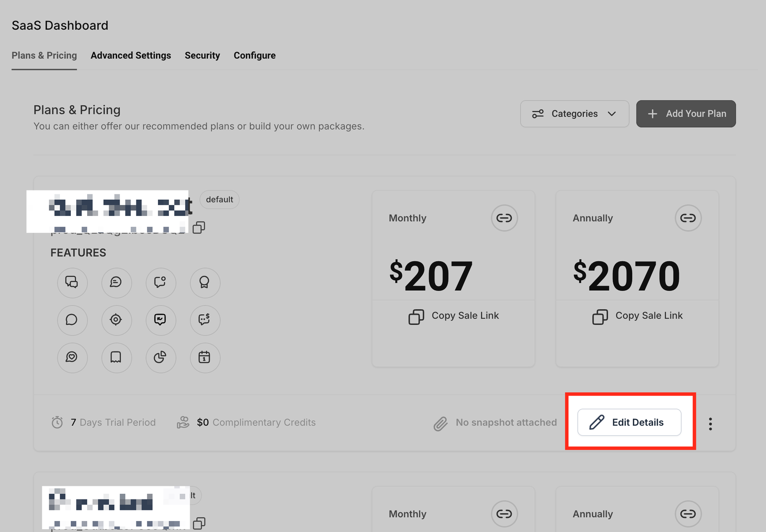
Task: Copy Sale Link for the $207 monthly plan
Action: (x=454, y=316)
